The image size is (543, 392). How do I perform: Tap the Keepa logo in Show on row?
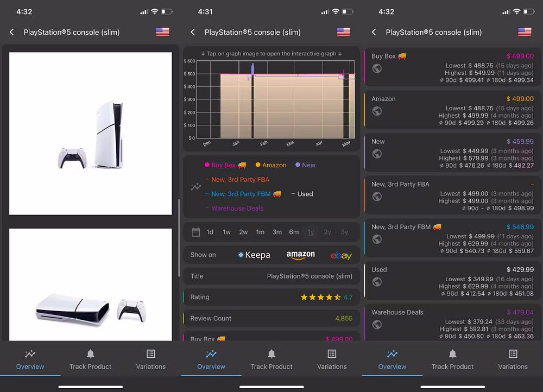click(254, 255)
